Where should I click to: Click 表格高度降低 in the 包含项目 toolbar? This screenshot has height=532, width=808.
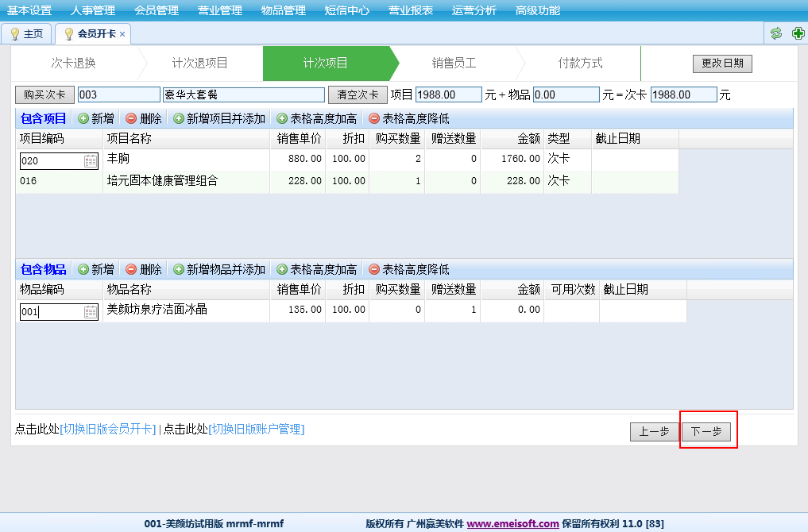408,118
